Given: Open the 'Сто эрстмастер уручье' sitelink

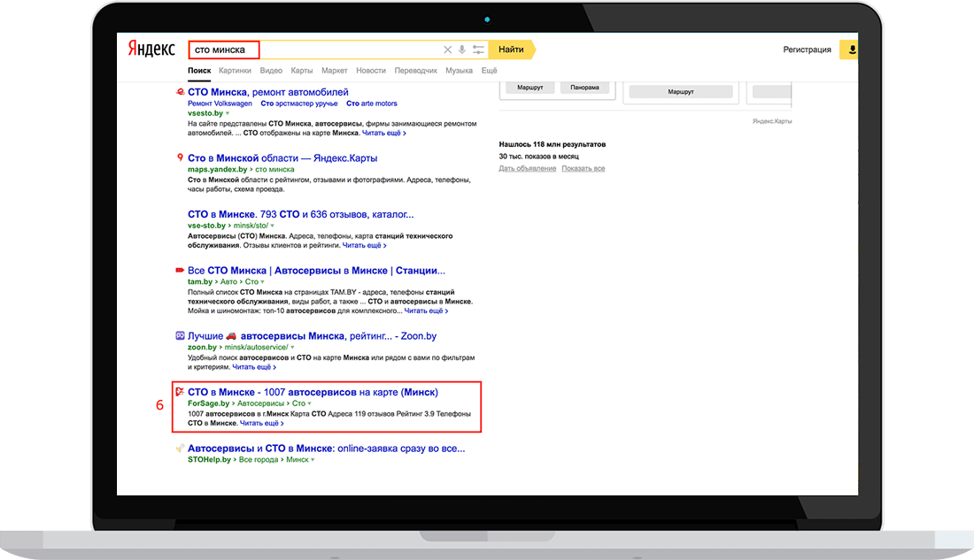Looking at the screenshot, I should 299,104.
